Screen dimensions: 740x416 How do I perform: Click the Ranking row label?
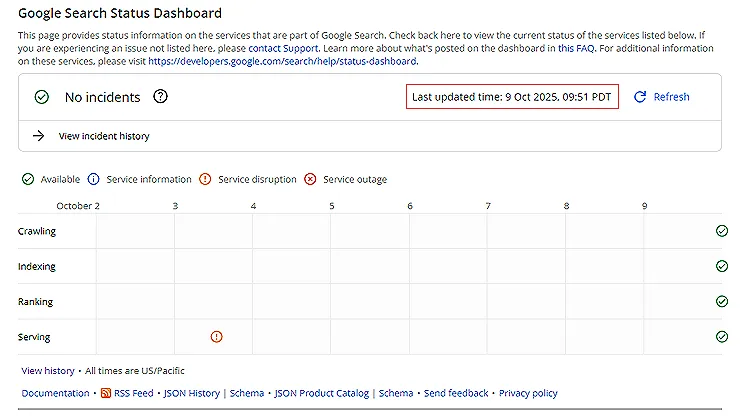click(x=35, y=302)
